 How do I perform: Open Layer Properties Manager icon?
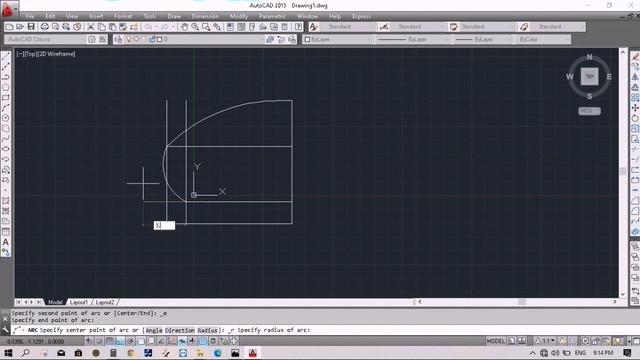tap(118, 39)
